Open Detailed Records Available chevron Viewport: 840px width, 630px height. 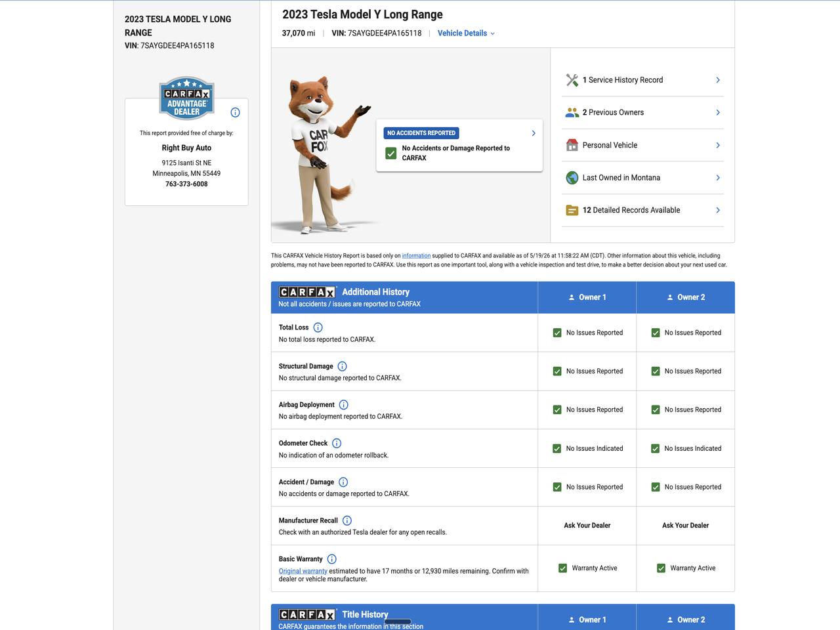click(718, 210)
